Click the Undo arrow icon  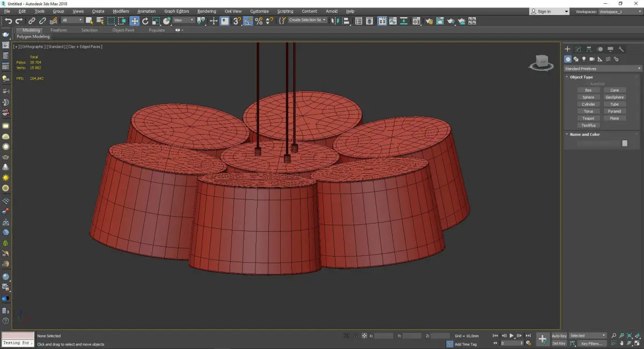8,21
